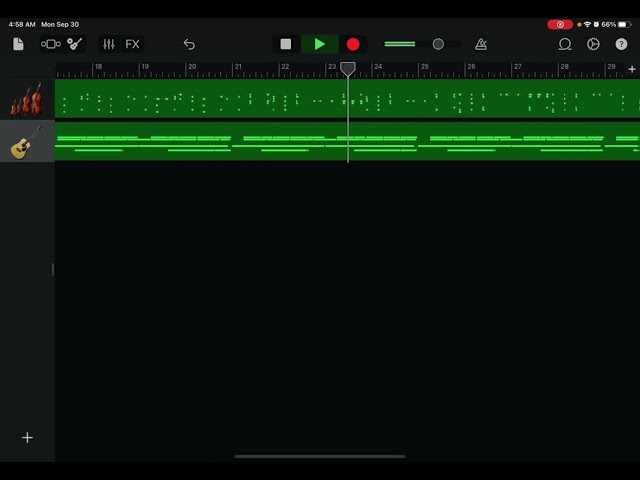Image resolution: width=640 pixels, height=480 pixels.
Task: Jump to bar 18 on ruler
Action: pos(98,67)
